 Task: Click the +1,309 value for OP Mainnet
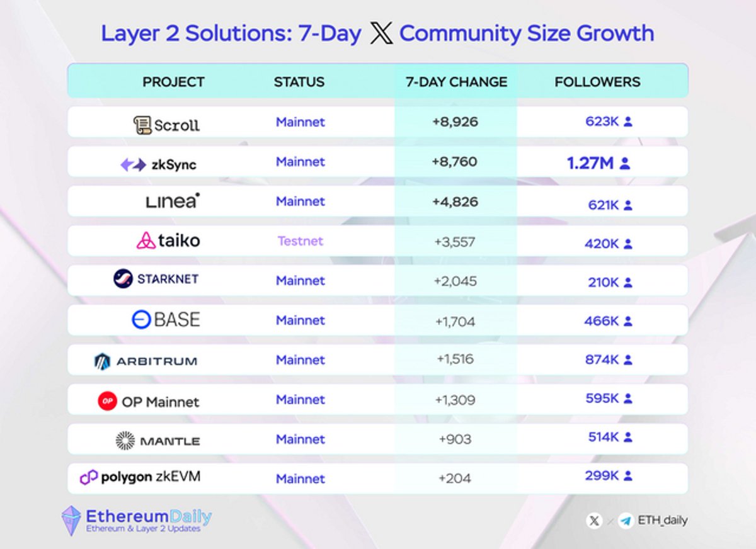pos(455,400)
